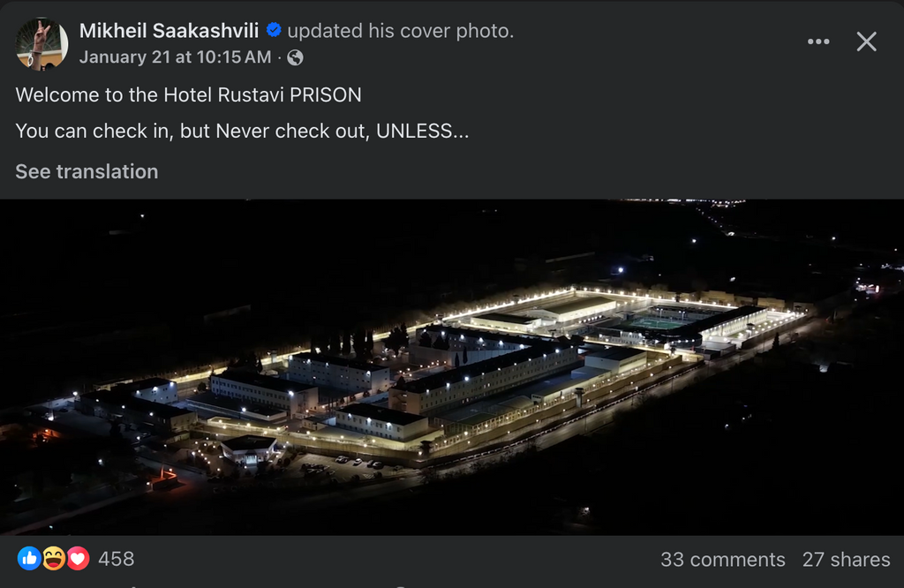Click the blue verified badge
Image resolution: width=904 pixels, height=588 pixels.
click(274, 31)
